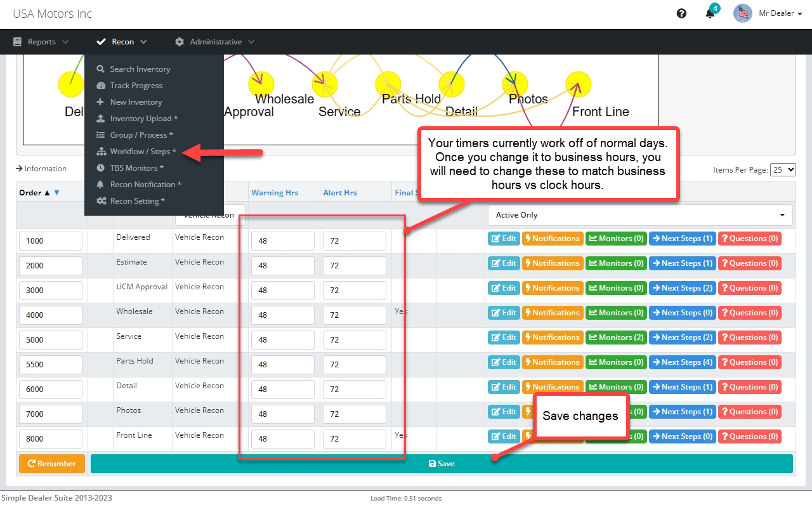Image resolution: width=812 pixels, height=505 pixels.
Task: Select Track Progress in the Recon menu
Action: [136, 86]
